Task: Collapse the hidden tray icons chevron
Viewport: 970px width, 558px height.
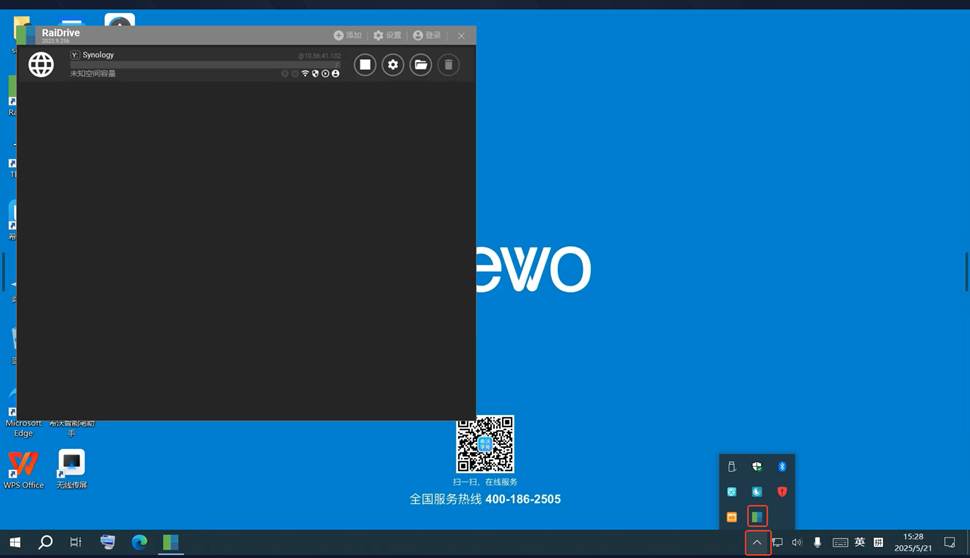Action: tap(757, 543)
